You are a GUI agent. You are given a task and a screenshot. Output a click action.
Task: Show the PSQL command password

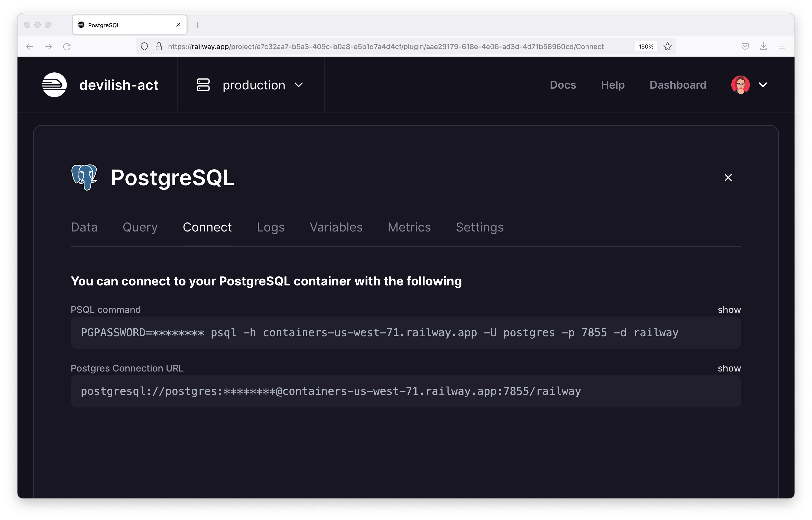coord(729,310)
